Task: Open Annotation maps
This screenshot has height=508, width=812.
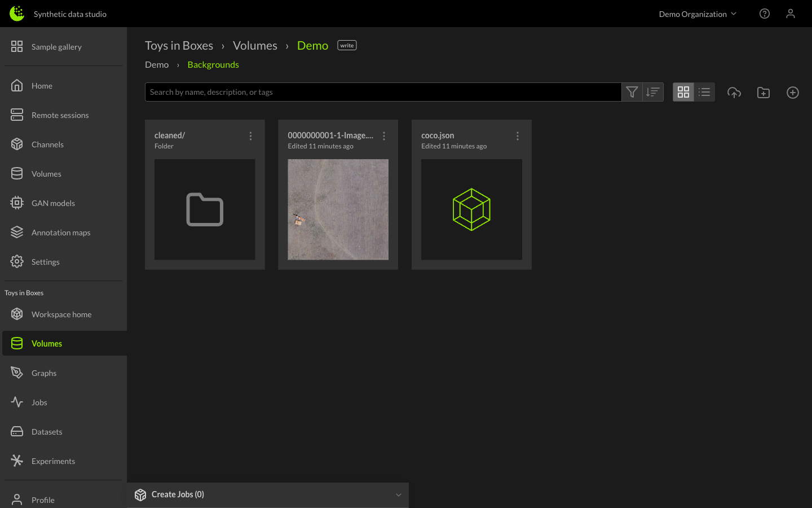Action: point(62,232)
